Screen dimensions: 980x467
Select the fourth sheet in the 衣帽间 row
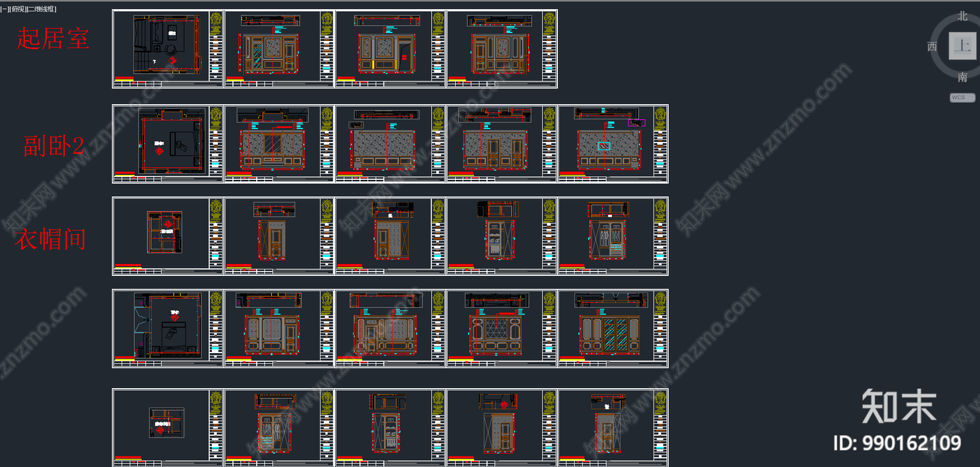coord(502,236)
